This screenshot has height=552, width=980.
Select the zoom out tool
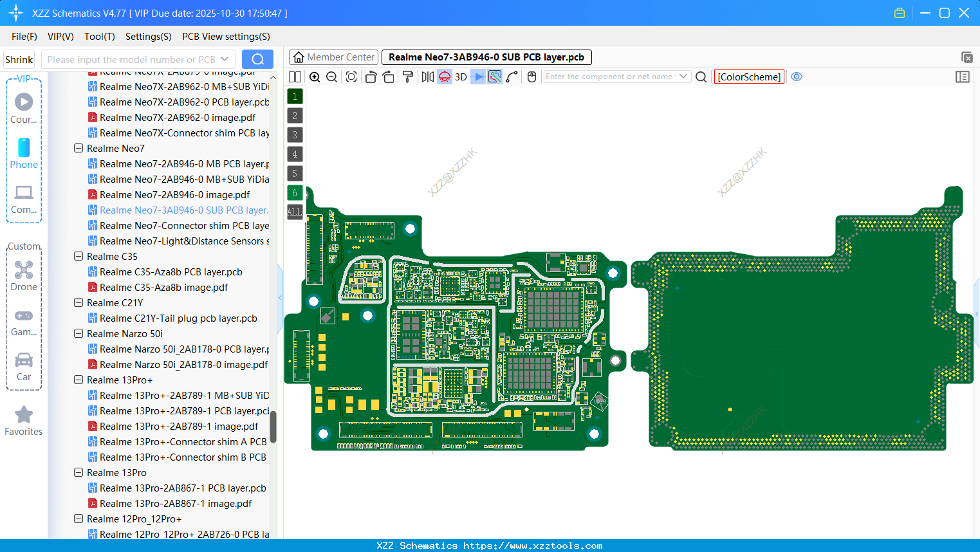(x=331, y=77)
